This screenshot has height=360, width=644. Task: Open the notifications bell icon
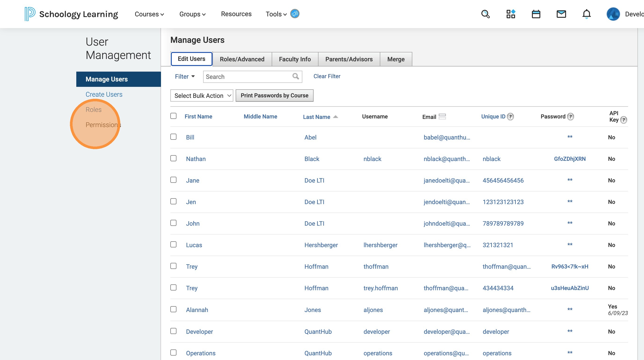[586, 14]
